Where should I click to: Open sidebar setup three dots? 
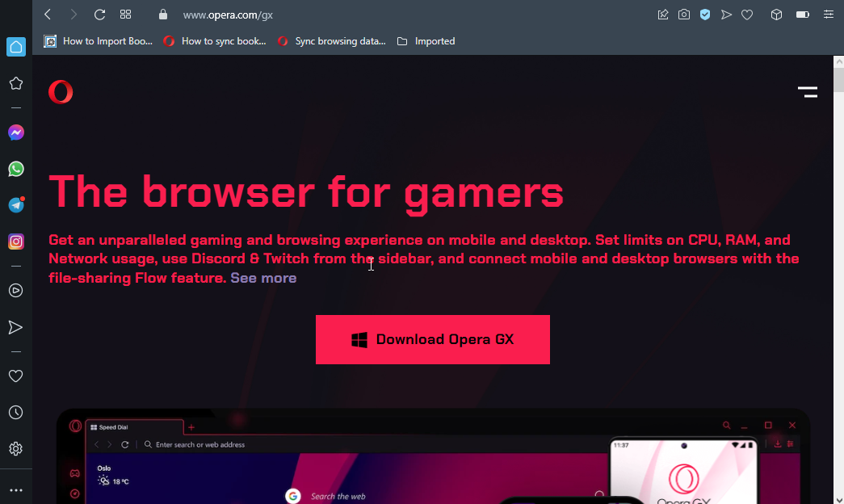[x=15, y=490]
